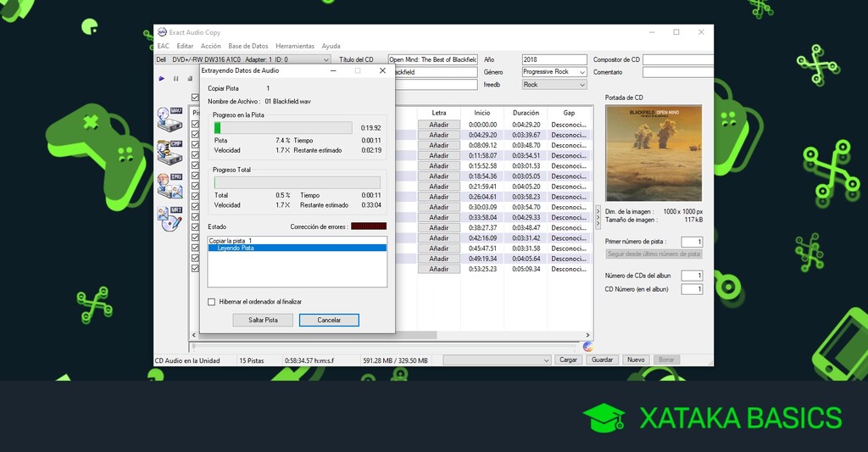Click the IMG copy image icon
This screenshot has height=452, width=868.
(170, 184)
